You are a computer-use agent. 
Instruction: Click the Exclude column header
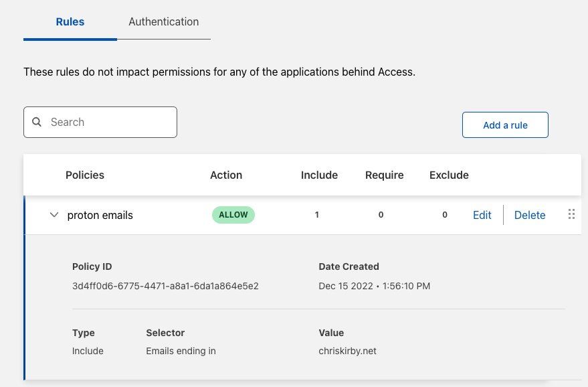coord(449,175)
